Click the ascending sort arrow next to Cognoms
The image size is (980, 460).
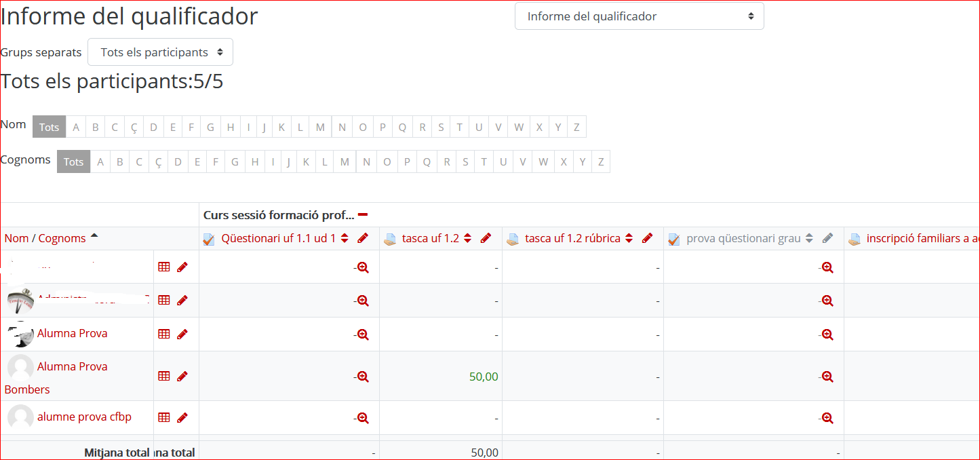coord(94,236)
